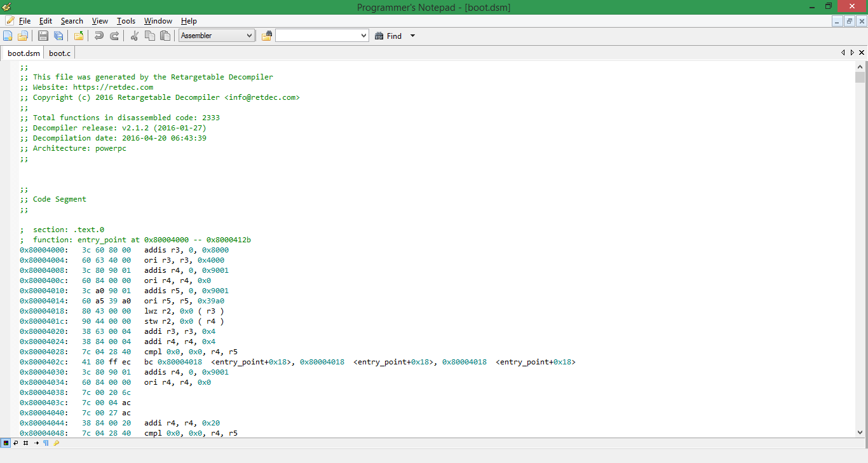Create a new document with the New icon
The image size is (868, 463).
pos(8,36)
